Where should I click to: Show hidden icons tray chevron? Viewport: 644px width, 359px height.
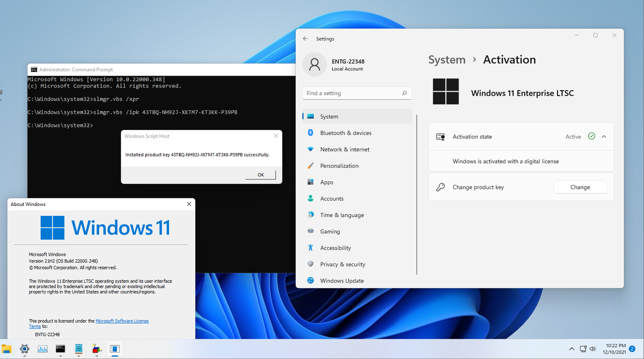pyautogui.click(x=572, y=348)
